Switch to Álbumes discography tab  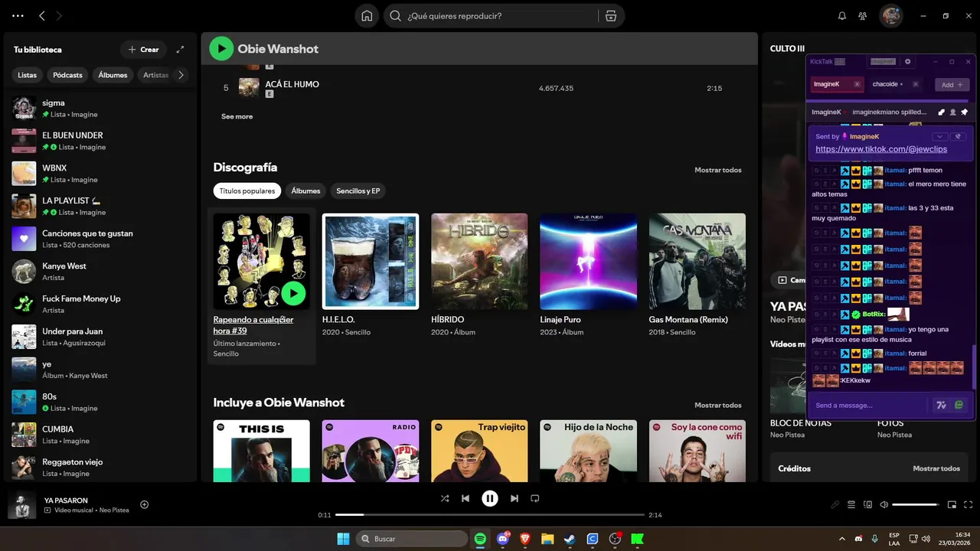pyautogui.click(x=305, y=191)
